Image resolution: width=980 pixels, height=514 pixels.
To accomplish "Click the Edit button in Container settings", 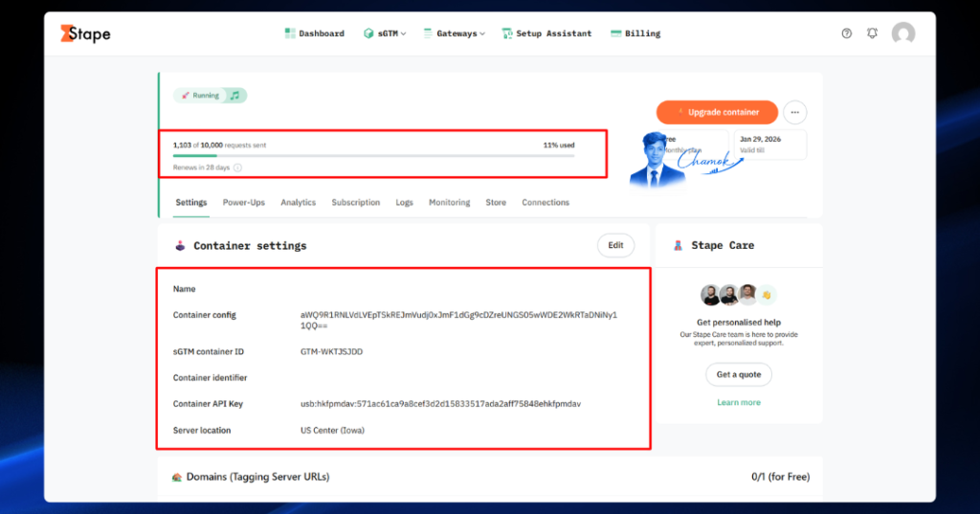I will coord(615,245).
